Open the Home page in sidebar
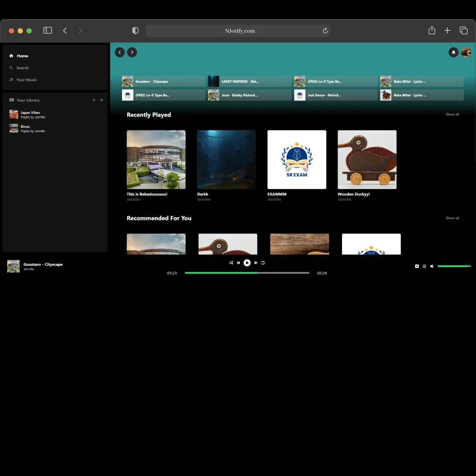 click(19, 56)
